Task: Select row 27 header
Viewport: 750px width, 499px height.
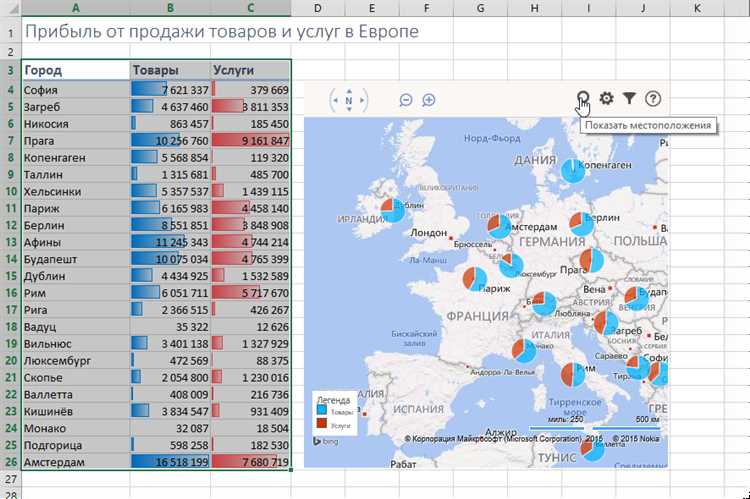Action: coord(11,479)
